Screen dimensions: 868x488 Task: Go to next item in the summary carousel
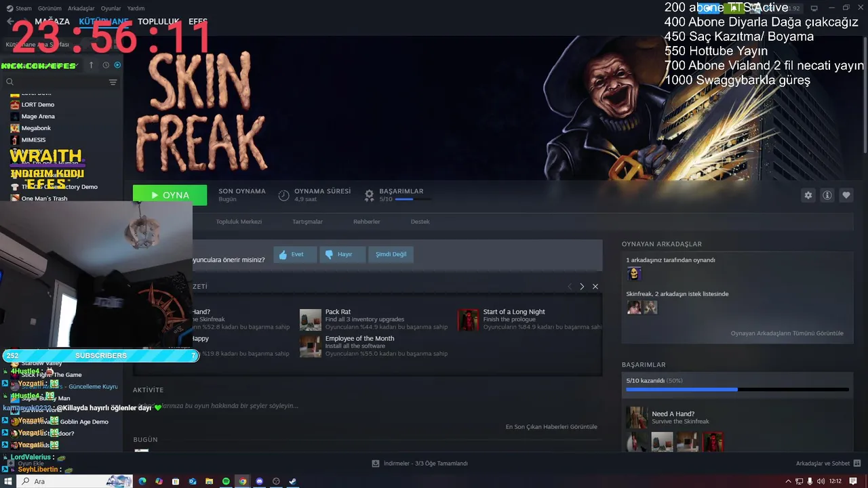point(582,287)
